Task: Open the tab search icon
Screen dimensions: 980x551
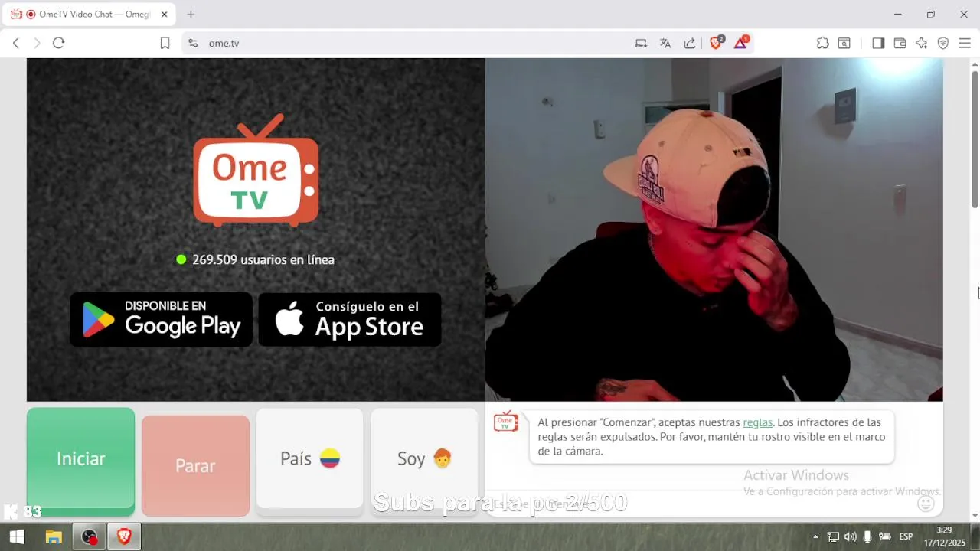Action: pyautogui.click(x=844, y=43)
